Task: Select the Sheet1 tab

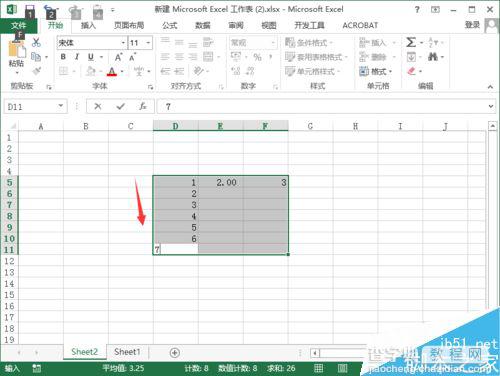Action: pyautogui.click(x=127, y=352)
